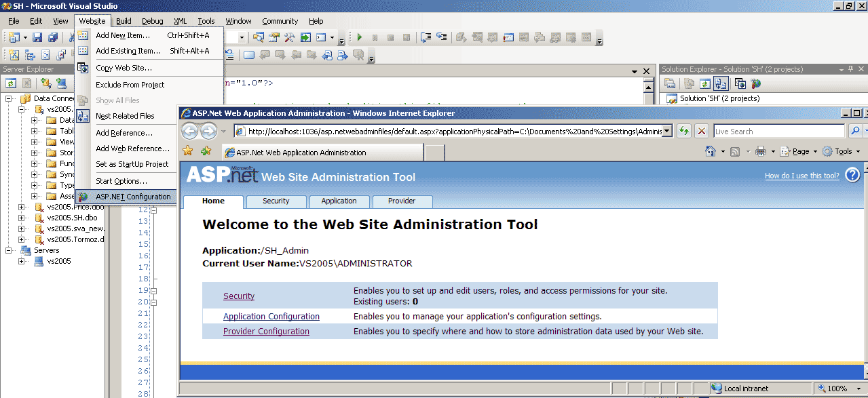The width and height of the screenshot is (868, 398).
Task: Click 'How do I use this tool?' link
Action: (x=802, y=176)
